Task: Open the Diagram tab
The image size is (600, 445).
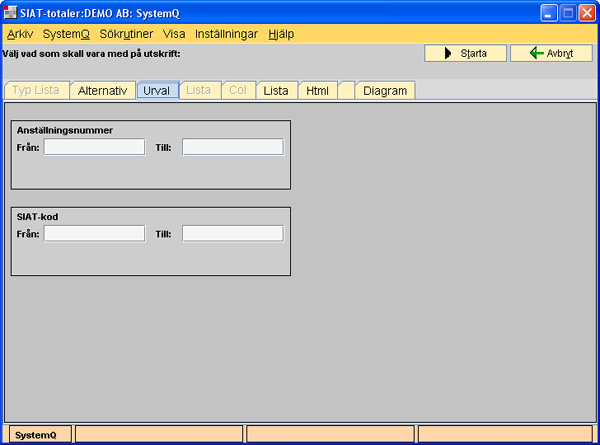Action: (385, 91)
